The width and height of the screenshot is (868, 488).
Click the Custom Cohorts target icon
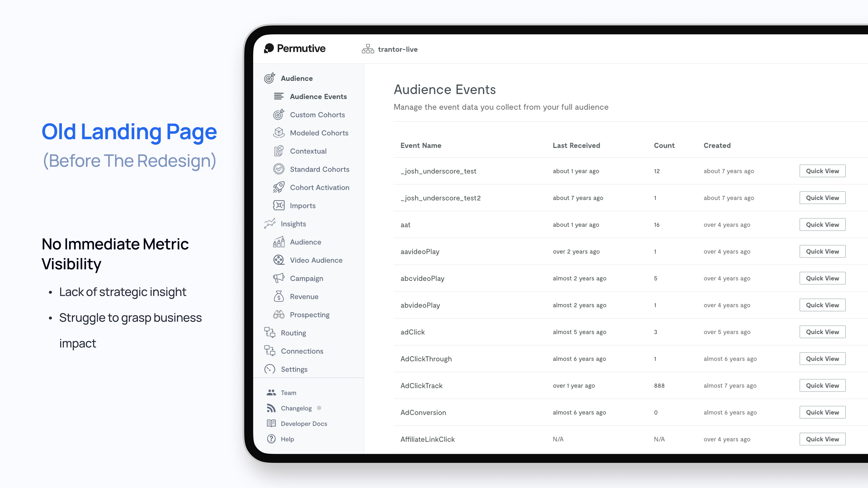278,115
